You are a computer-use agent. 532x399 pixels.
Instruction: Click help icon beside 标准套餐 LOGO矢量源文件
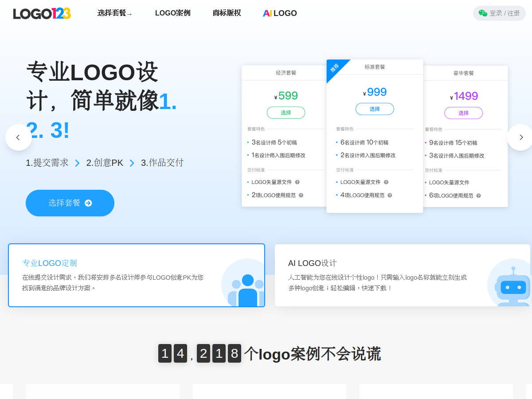tap(386, 182)
